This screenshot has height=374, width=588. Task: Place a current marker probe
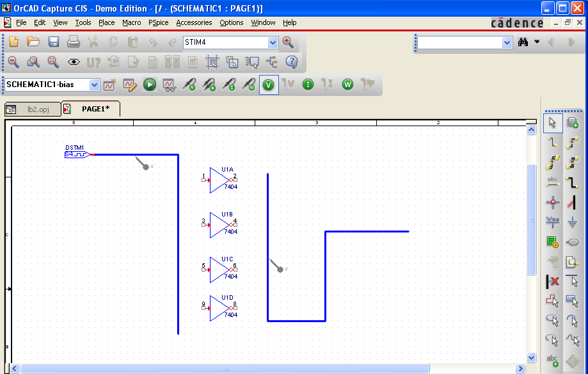coord(229,85)
